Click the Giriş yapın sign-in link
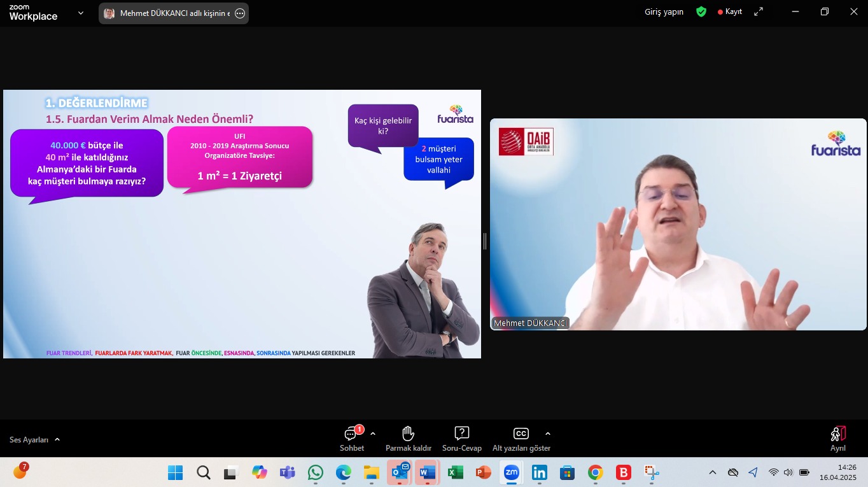868x487 pixels. pyautogui.click(x=664, y=11)
